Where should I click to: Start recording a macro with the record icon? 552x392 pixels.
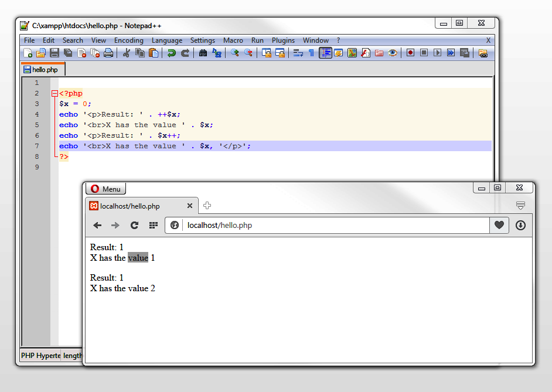pyautogui.click(x=410, y=53)
